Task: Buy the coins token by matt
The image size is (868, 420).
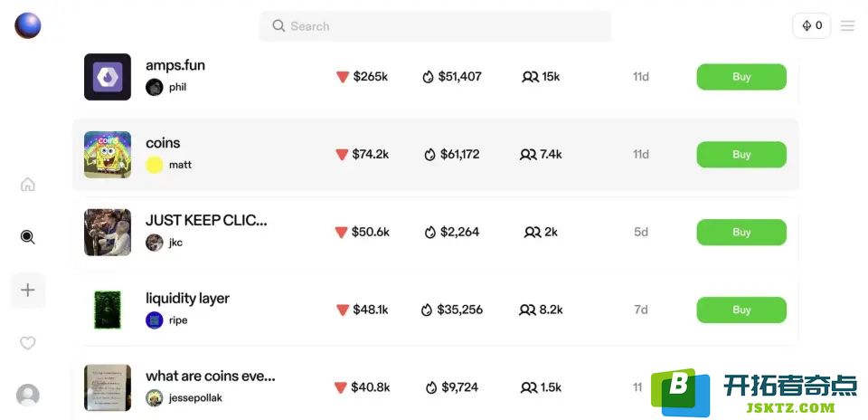Action: [741, 155]
